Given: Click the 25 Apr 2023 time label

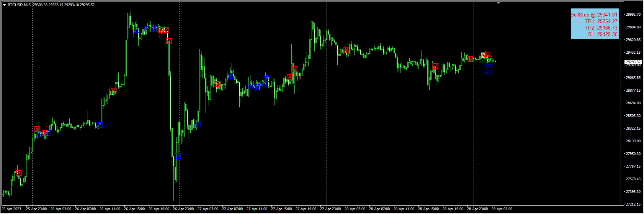Looking at the screenshot, I should [x=11, y=209].
